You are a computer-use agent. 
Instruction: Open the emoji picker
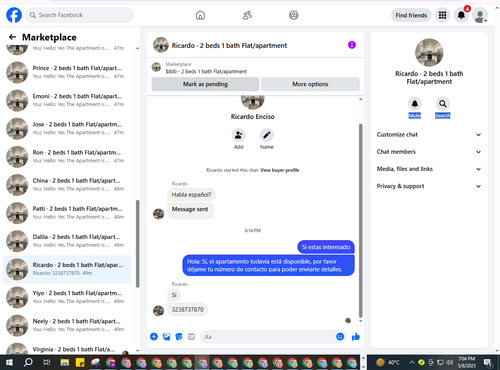pos(340,337)
